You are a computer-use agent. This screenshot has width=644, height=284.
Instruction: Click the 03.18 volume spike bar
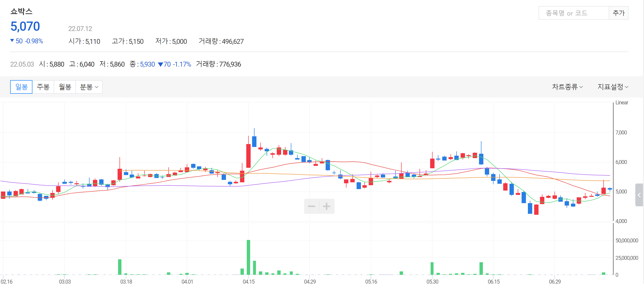tap(120, 267)
